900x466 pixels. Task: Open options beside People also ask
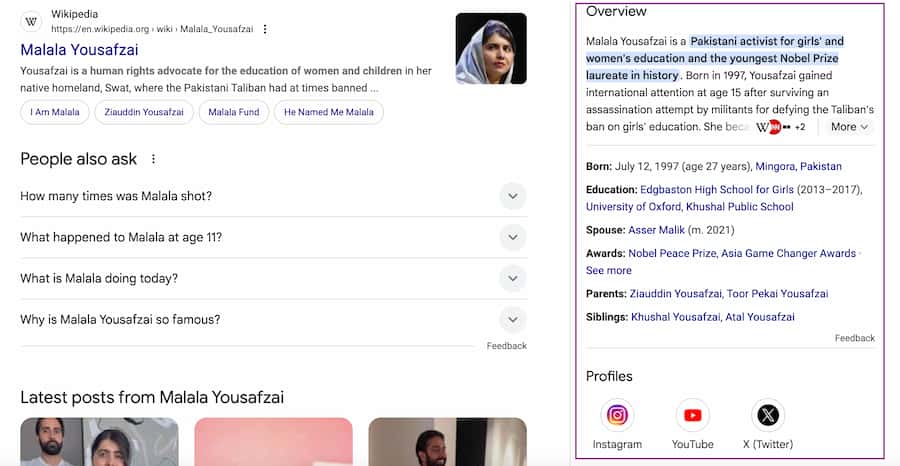[153, 159]
